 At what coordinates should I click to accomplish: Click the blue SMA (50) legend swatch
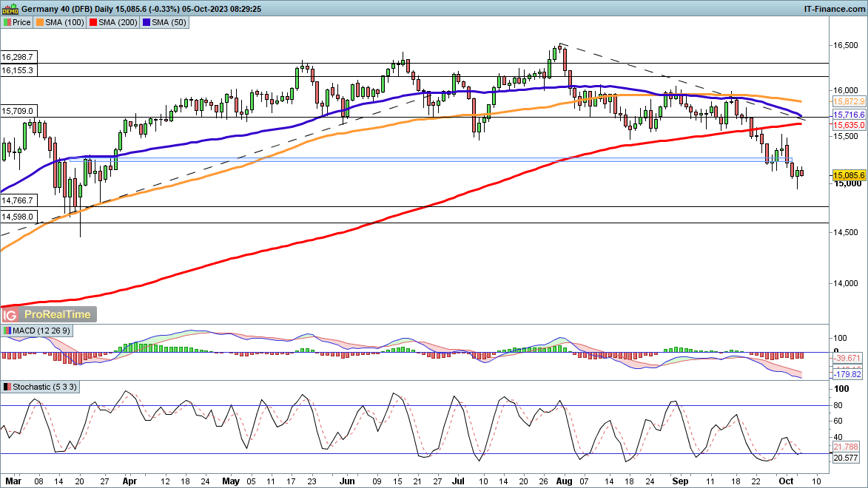[146, 23]
